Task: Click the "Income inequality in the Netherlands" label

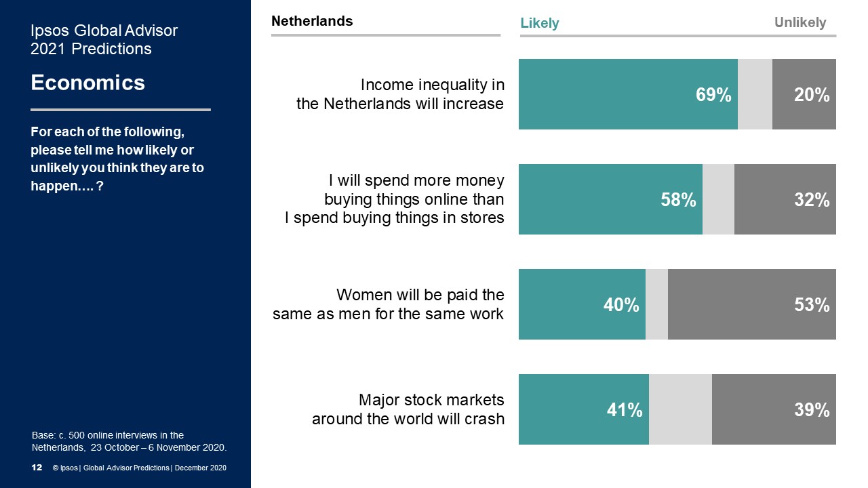Action: pyautogui.click(x=400, y=94)
